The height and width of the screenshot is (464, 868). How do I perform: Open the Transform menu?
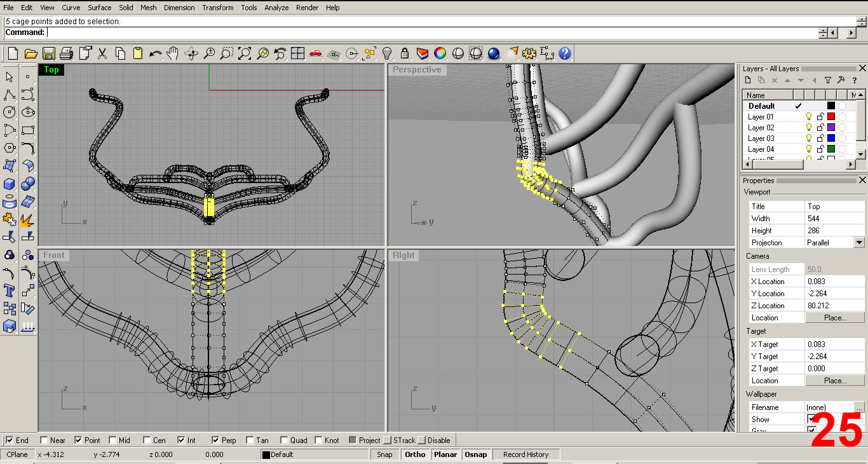[x=218, y=8]
